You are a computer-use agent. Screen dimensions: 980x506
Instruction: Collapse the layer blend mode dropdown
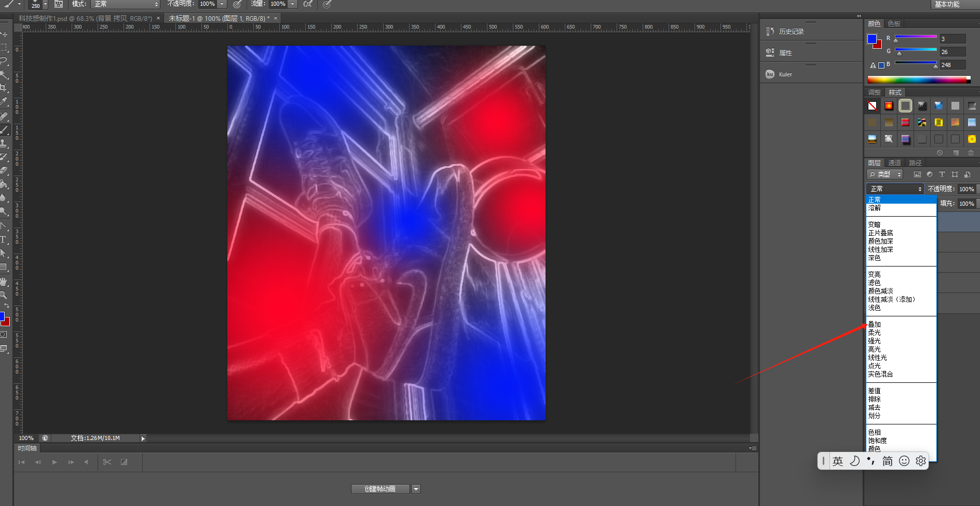895,189
